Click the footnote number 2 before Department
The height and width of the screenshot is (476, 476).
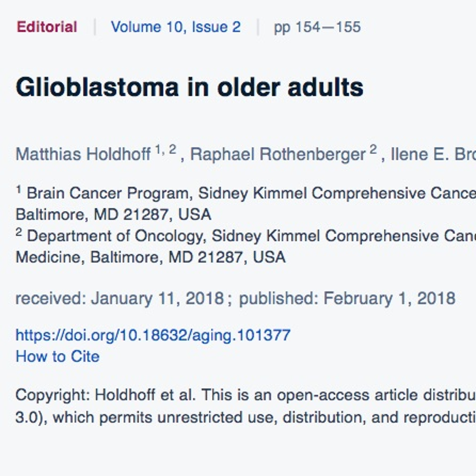19,232
